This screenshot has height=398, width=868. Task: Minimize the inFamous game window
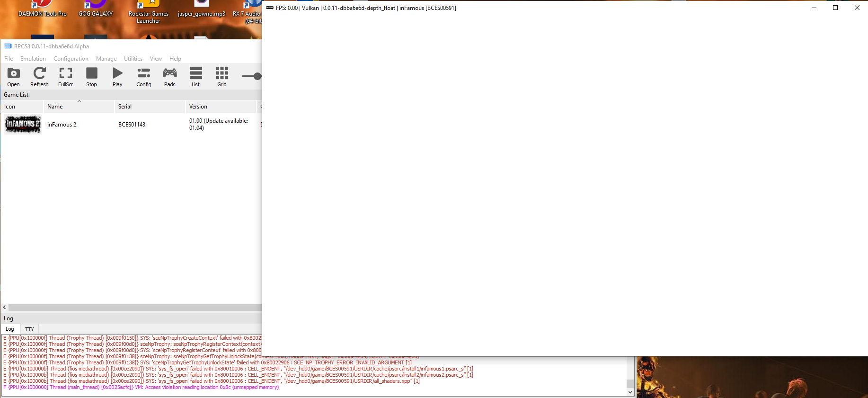click(x=814, y=8)
